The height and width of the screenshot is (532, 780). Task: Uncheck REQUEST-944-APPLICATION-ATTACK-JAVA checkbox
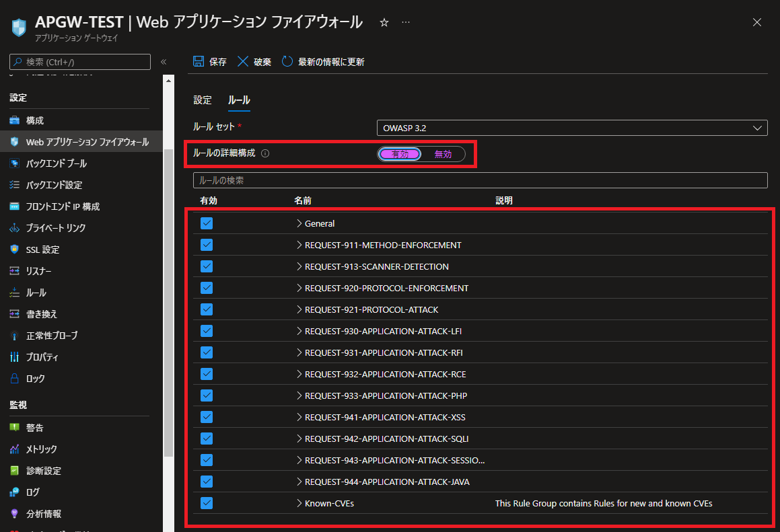click(x=207, y=482)
